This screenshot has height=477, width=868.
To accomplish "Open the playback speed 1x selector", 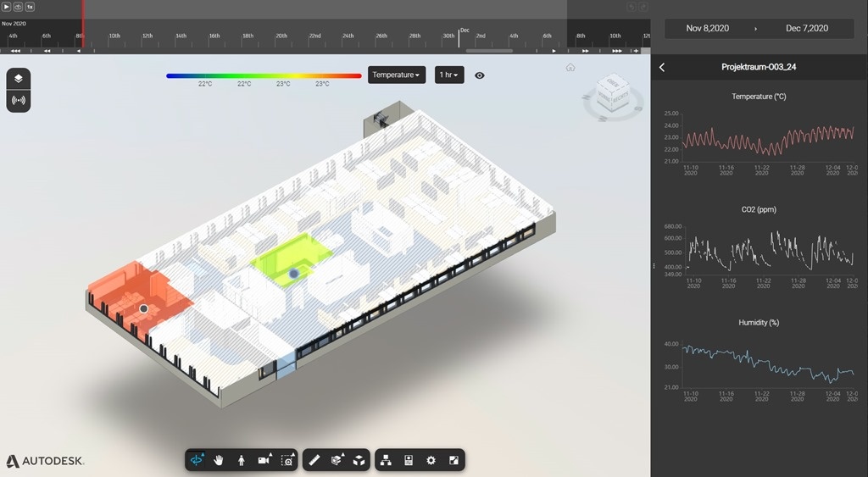I will coord(30,7).
